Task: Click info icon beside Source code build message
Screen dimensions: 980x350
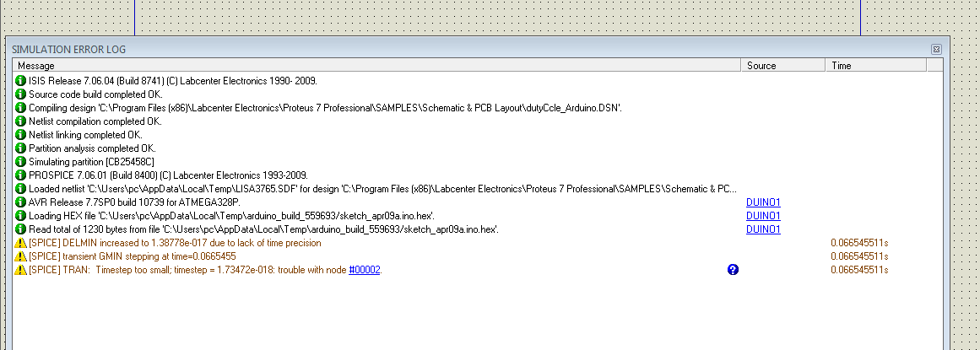Action: 20,94
